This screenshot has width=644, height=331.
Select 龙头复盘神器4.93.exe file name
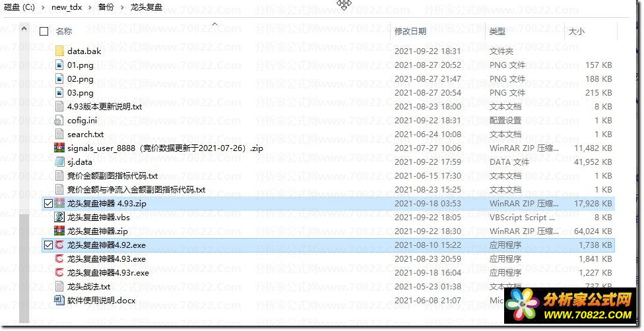106,258
